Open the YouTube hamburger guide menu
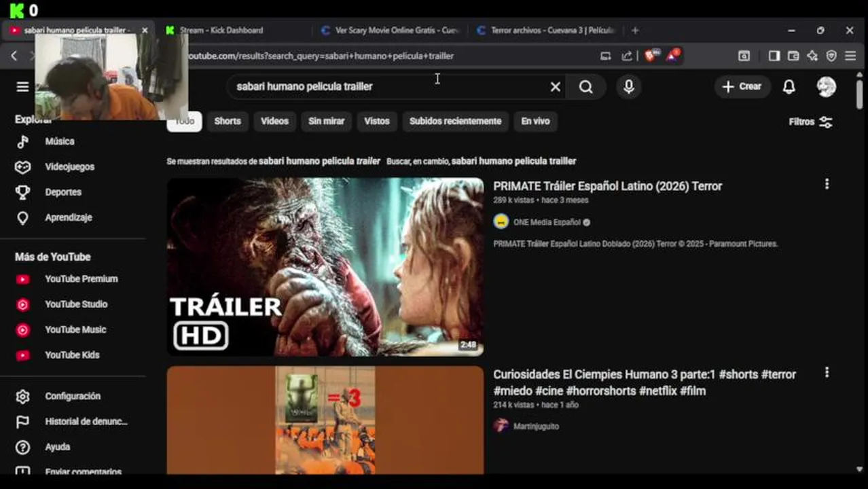The height and width of the screenshot is (489, 868). [22, 86]
